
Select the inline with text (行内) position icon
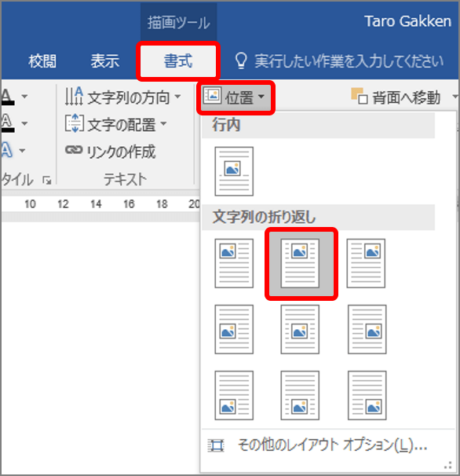point(234,171)
